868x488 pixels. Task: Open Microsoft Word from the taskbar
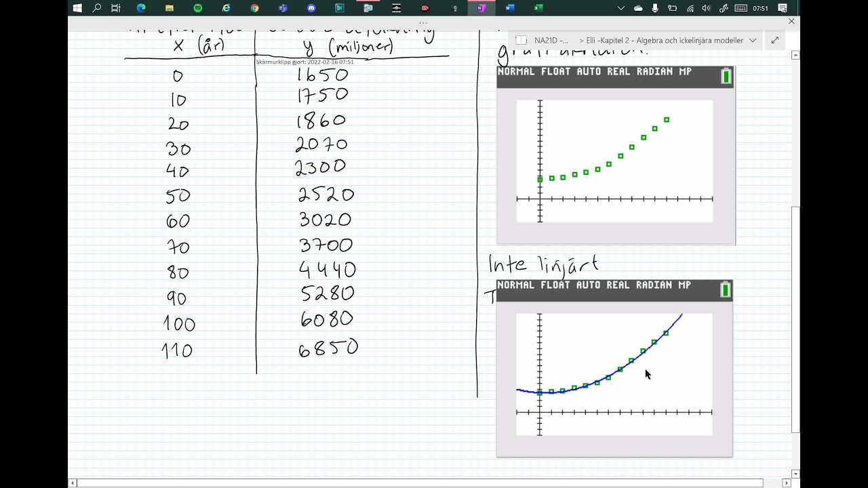[510, 8]
